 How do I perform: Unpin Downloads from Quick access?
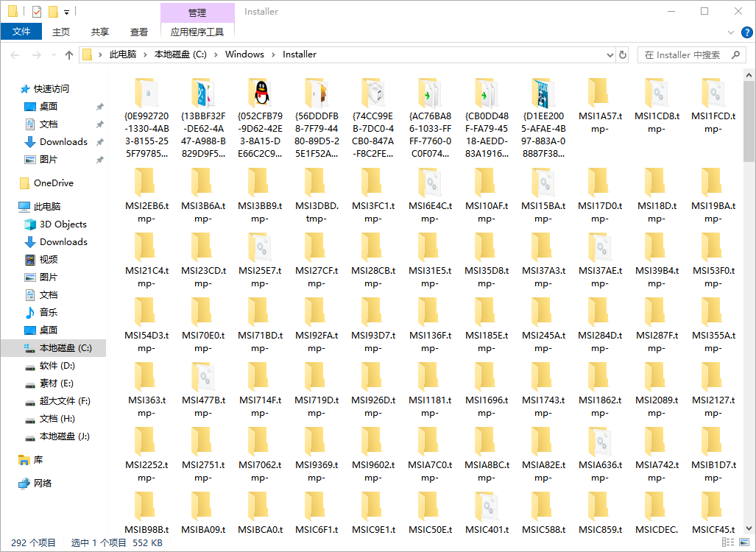pos(99,142)
